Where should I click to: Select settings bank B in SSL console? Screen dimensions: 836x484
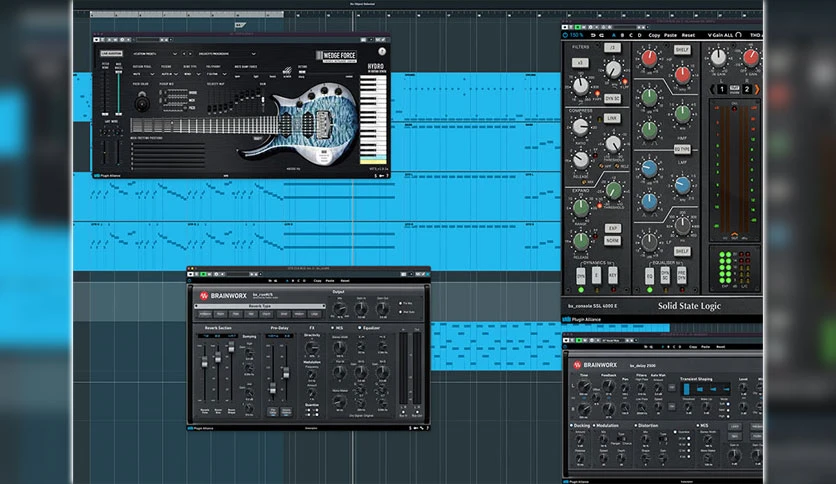click(622, 35)
